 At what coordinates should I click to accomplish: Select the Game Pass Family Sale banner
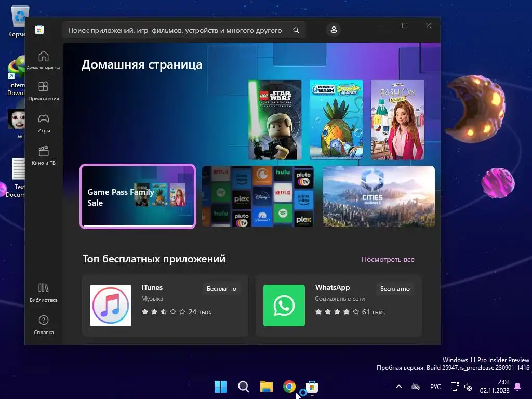coord(138,196)
